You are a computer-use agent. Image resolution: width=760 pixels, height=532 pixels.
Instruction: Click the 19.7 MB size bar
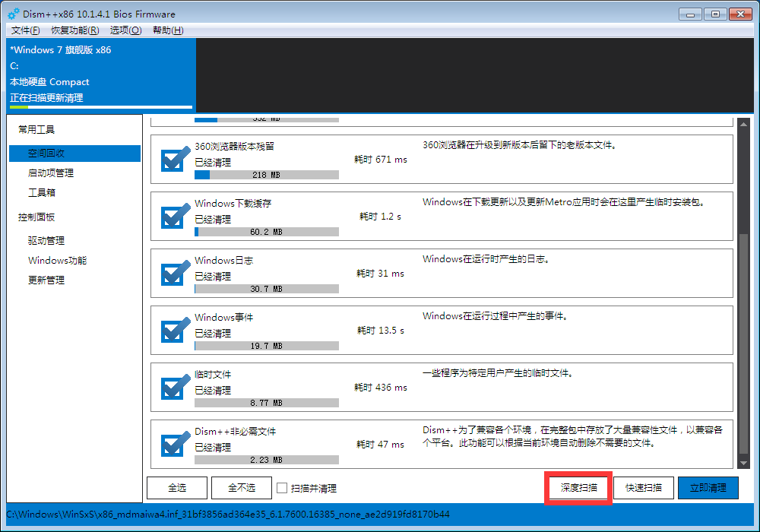pos(267,346)
